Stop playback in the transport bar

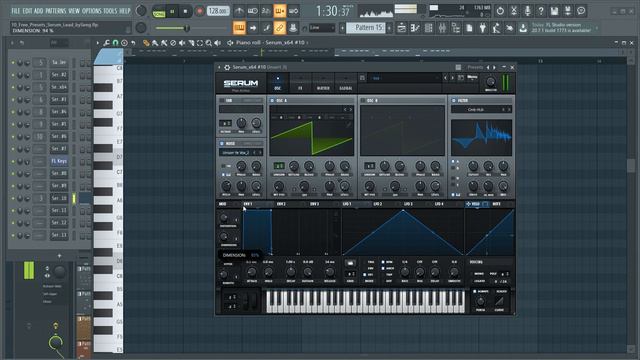click(185, 11)
